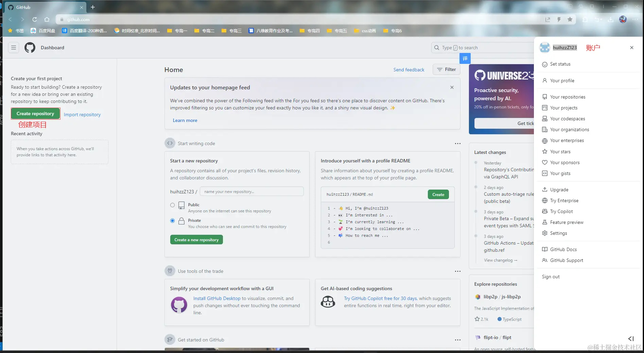Image resolution: width=644 pixels, height=353 pixels.
Task: Go to the browser home page
Action: coord(47,19)
